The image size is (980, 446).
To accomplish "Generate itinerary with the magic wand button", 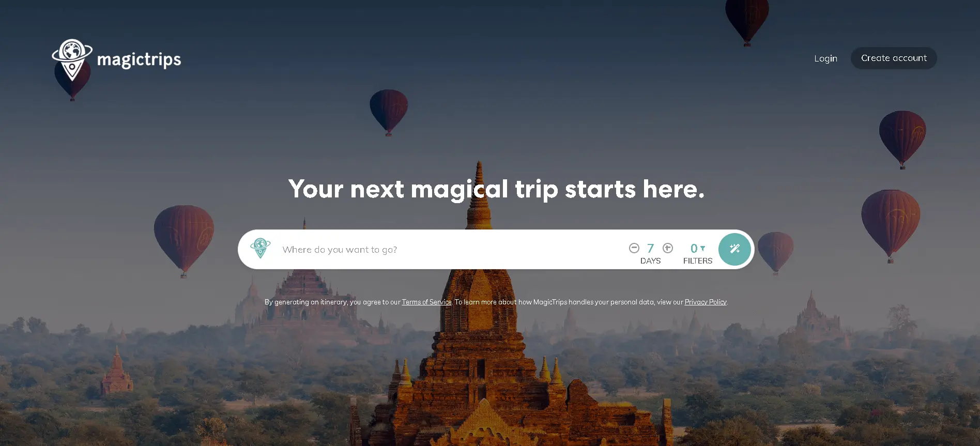I will click(x=734, y=249).
